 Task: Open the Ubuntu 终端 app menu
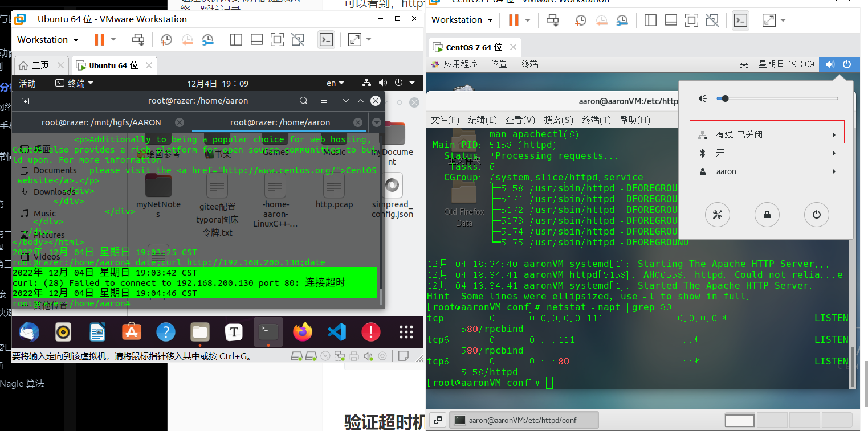[74, 83]
